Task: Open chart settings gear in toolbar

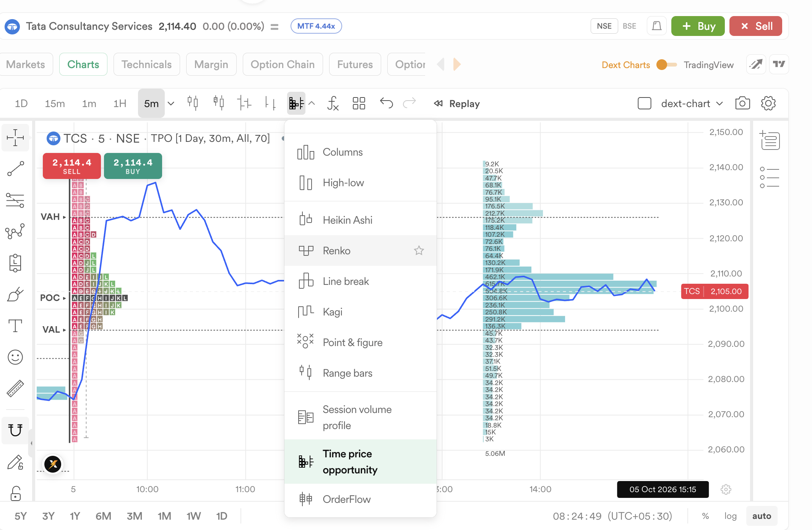Action: coord(768,103)
